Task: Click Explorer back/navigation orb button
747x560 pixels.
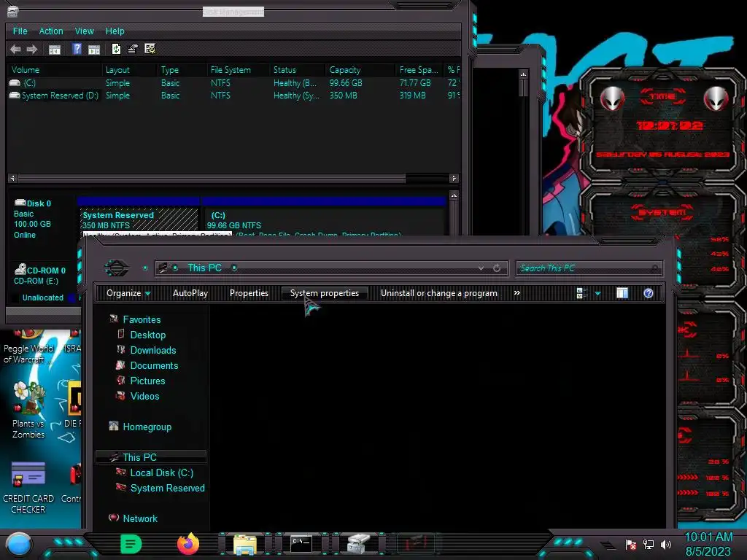Action: tap(117, 268)
